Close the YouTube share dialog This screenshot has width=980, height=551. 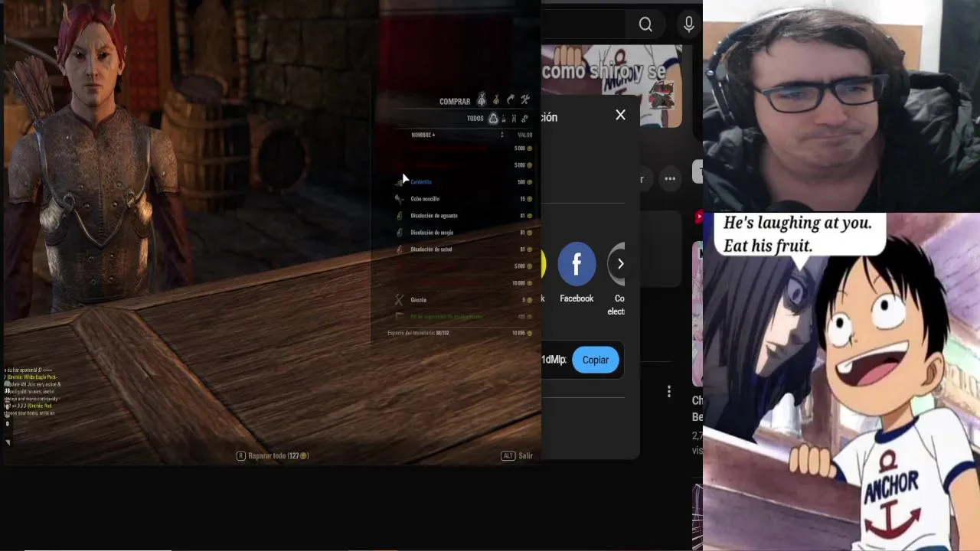click(620, 115)
